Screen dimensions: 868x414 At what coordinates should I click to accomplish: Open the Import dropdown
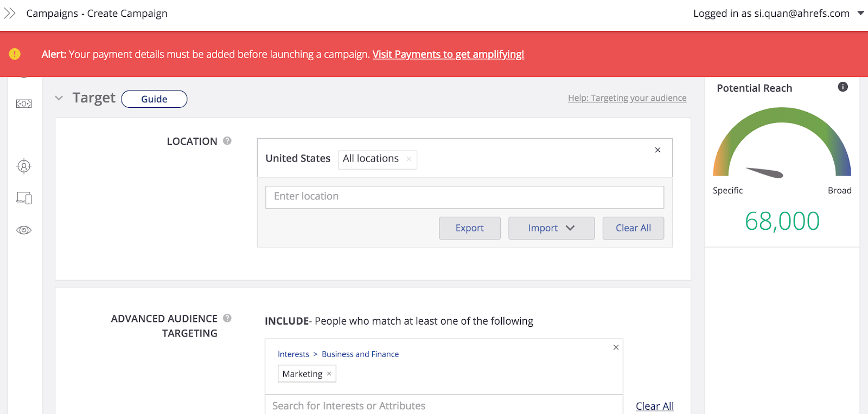pos(551,228)
